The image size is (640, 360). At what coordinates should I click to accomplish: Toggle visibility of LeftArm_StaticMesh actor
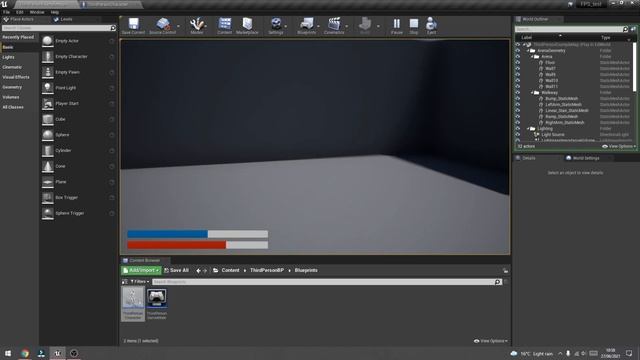coord(518,104)
